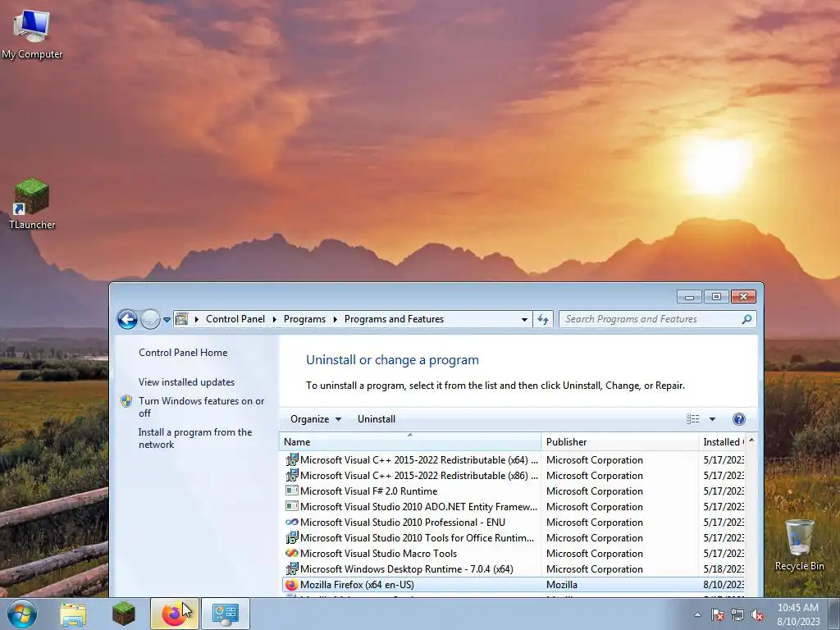Launch TLauncher from the taskbar
Image resolution: width=840 pixels, height=630 pixels.
click(124, 614)
